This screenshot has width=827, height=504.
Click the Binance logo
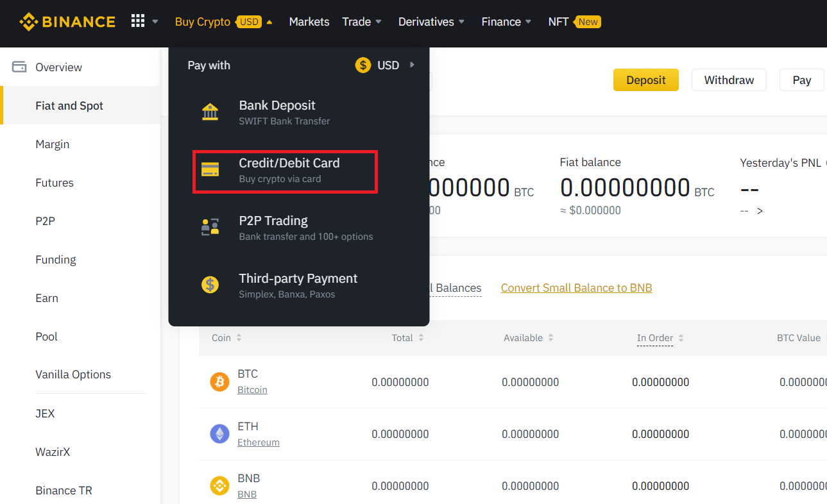[x=67, y=22]
